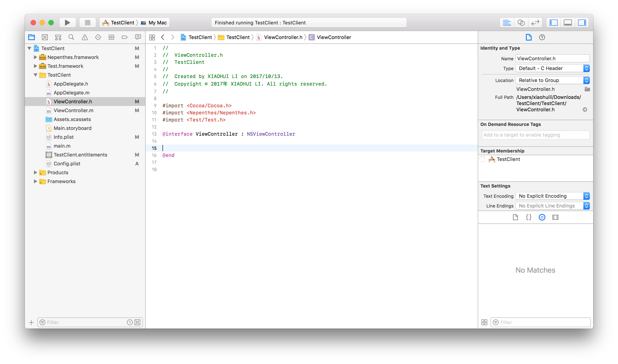Open ViewController.m file
Viewport: 618px width, 364px height.
pyautogui.click(x=73, y=110)
